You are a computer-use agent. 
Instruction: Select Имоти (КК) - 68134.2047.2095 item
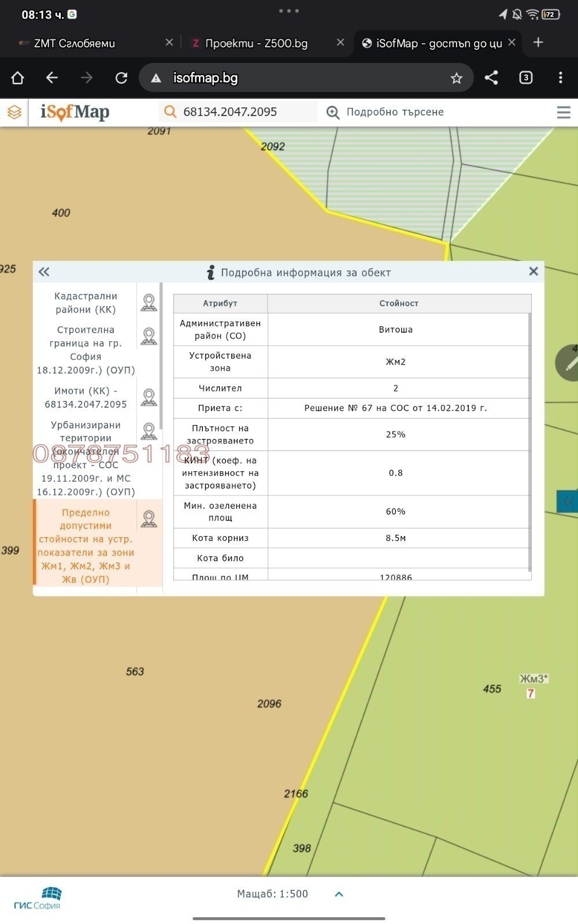click(86, 398)
